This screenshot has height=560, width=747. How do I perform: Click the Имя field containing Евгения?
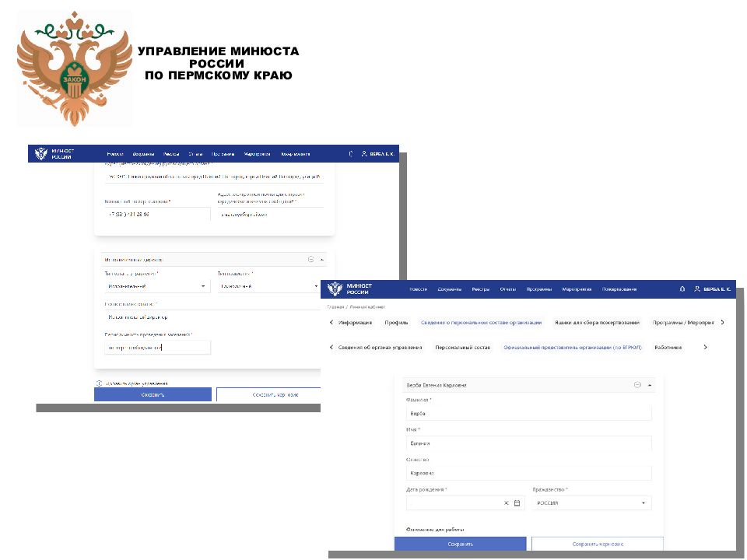point(529,443)
